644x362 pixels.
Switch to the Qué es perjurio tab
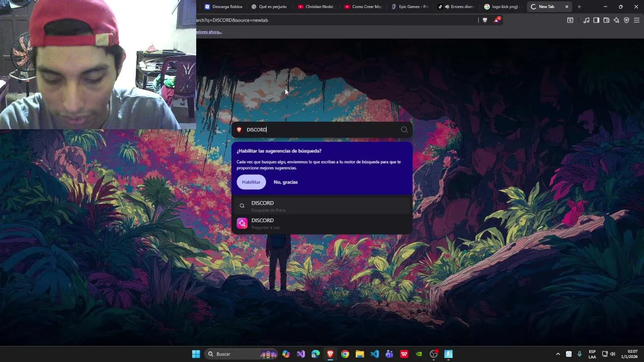click(270, 7)
